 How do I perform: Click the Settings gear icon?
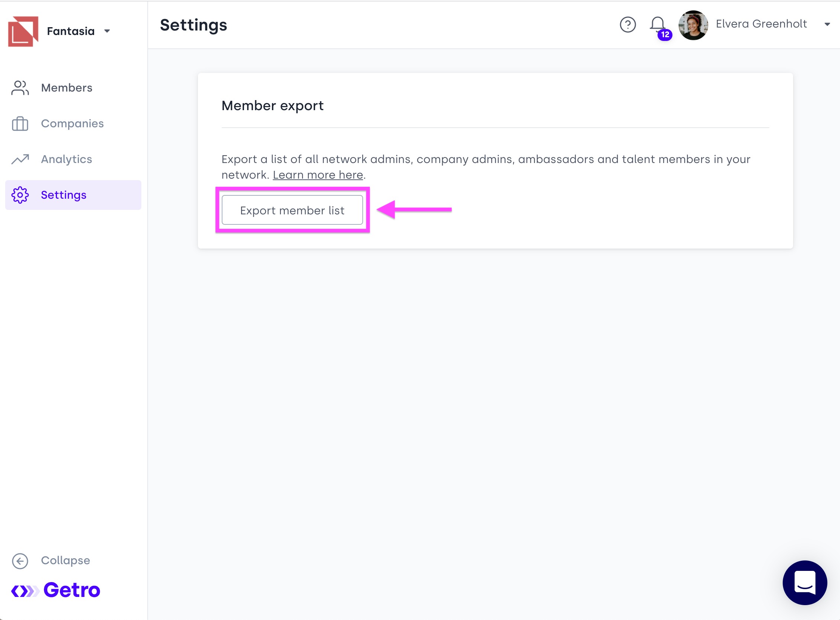(20, 195)
